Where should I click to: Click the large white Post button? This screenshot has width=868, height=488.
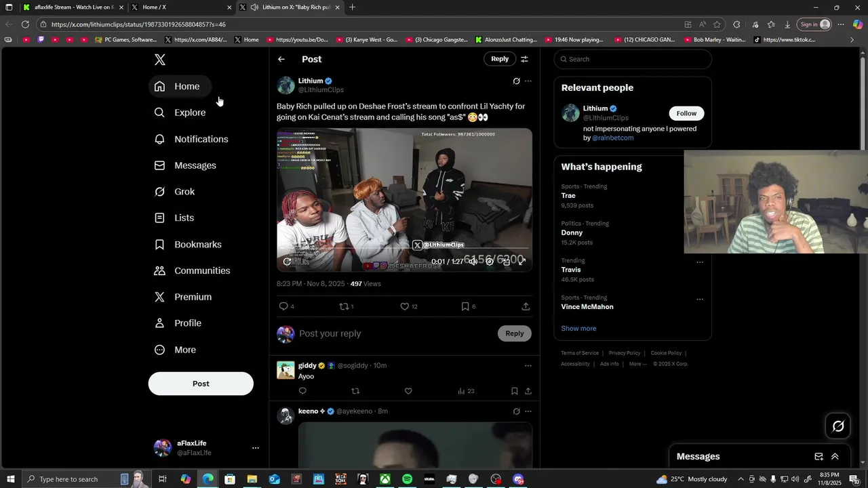(x=201, y=384)
